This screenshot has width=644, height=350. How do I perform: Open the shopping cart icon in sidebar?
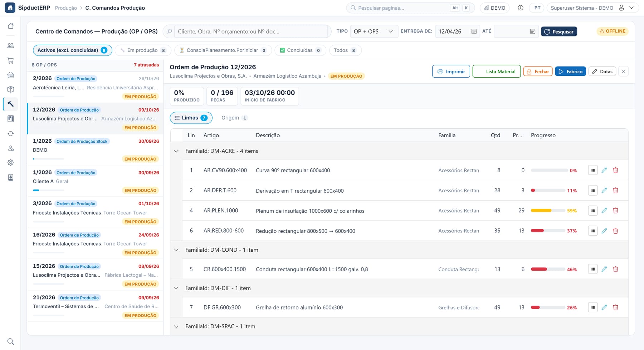click(x=11, y=61)
